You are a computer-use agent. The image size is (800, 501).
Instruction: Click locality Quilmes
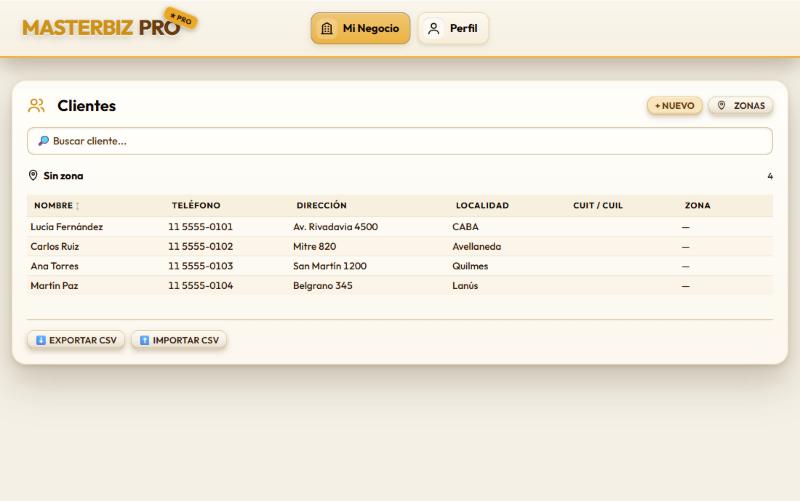(470, 266)
